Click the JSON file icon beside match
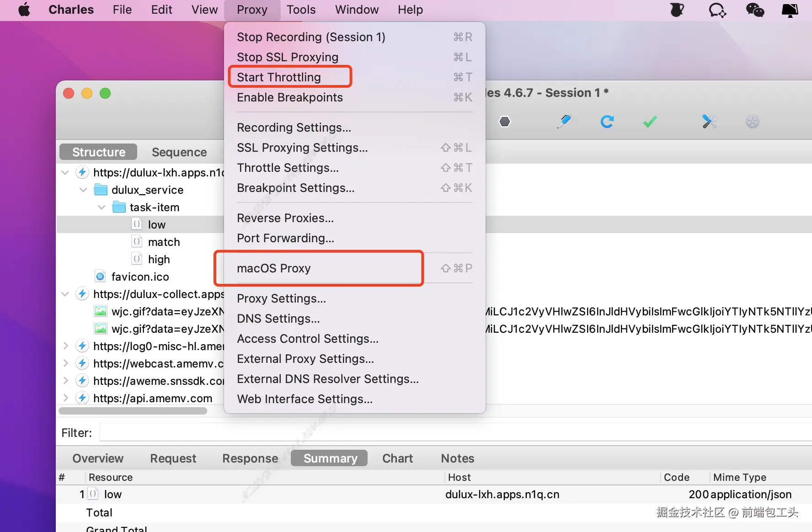The width and height of the screenshot is (812, 532). tap(137, 242)
